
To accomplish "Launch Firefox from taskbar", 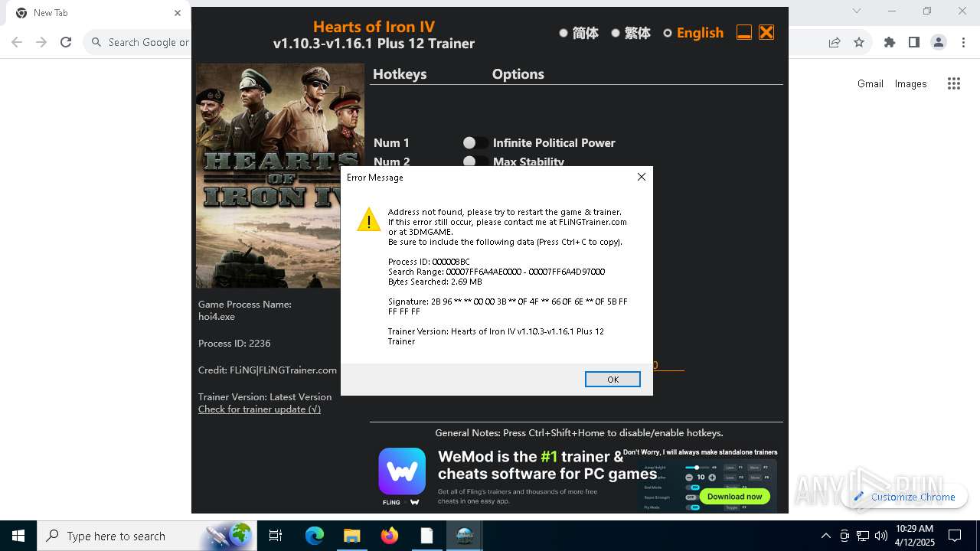I will pyautogui.click(x=390, y=536).
